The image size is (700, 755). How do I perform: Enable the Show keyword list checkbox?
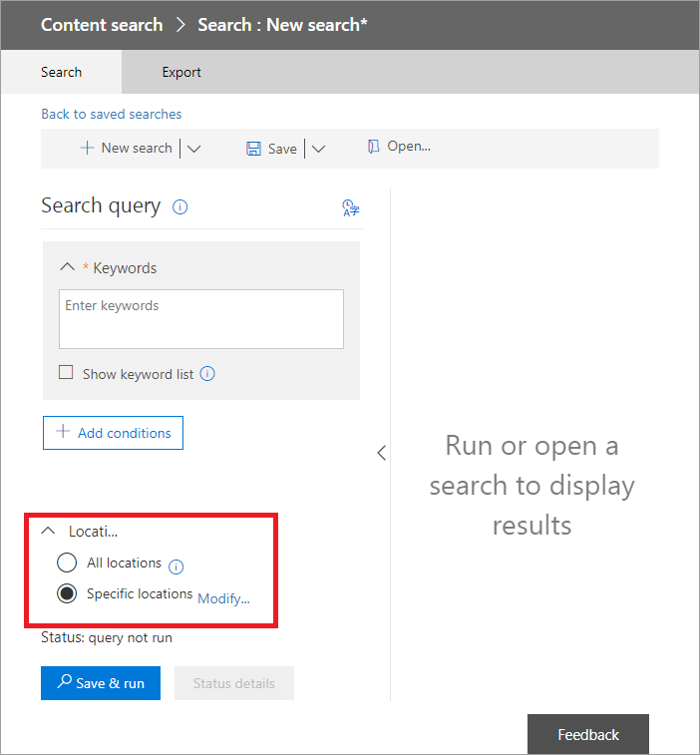66,373
